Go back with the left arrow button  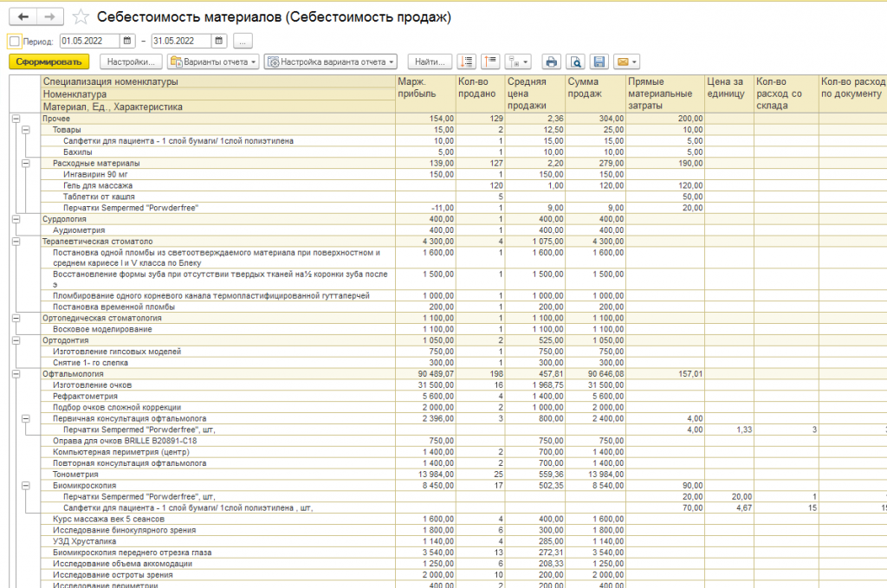click(x=23, y=17)
